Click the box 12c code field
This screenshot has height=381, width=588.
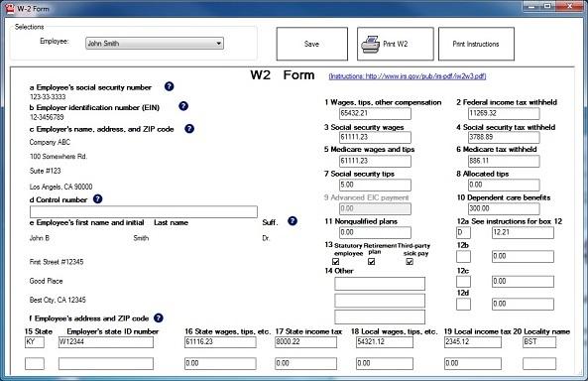point(463,282)
